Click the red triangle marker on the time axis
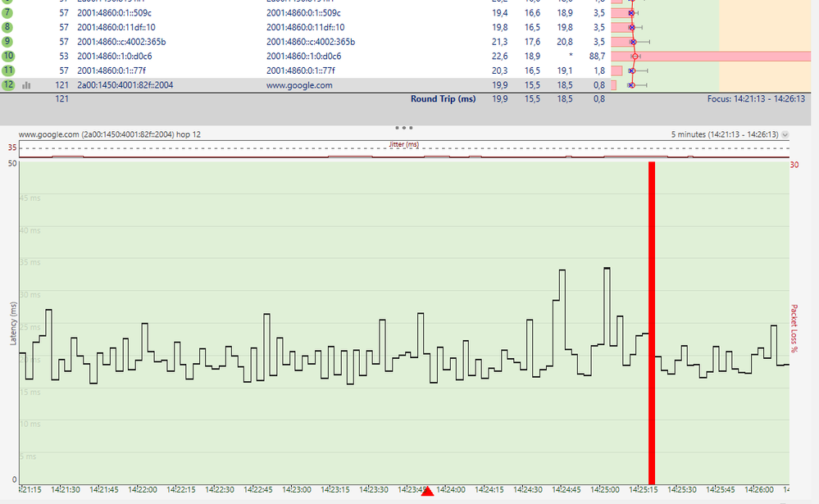The height and width of the screenshot is (504, 819). (x=427, y=491)
